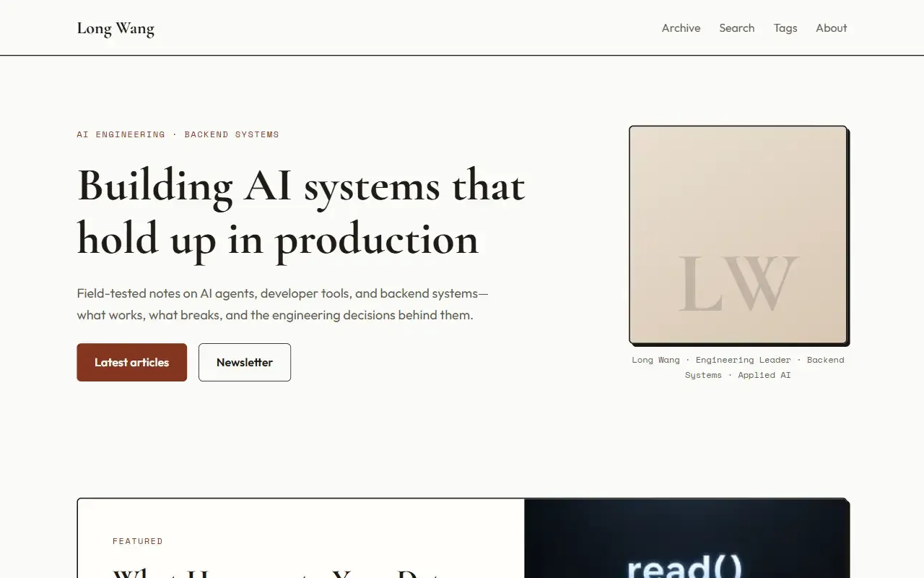Open the Archive page
The height and width of the screenshot is (578, 924).
(x=681, y=28)
